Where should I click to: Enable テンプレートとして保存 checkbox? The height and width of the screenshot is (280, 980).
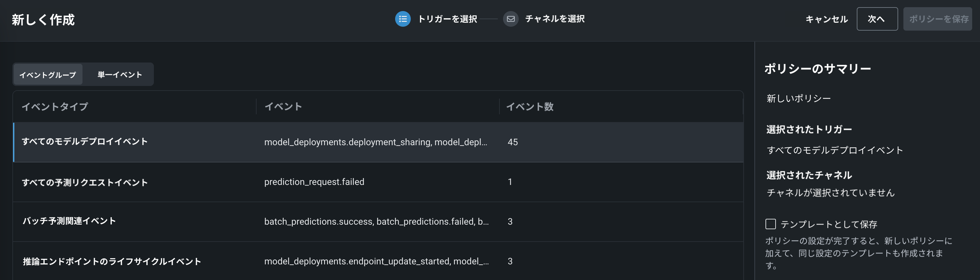(x=770, y=224)
